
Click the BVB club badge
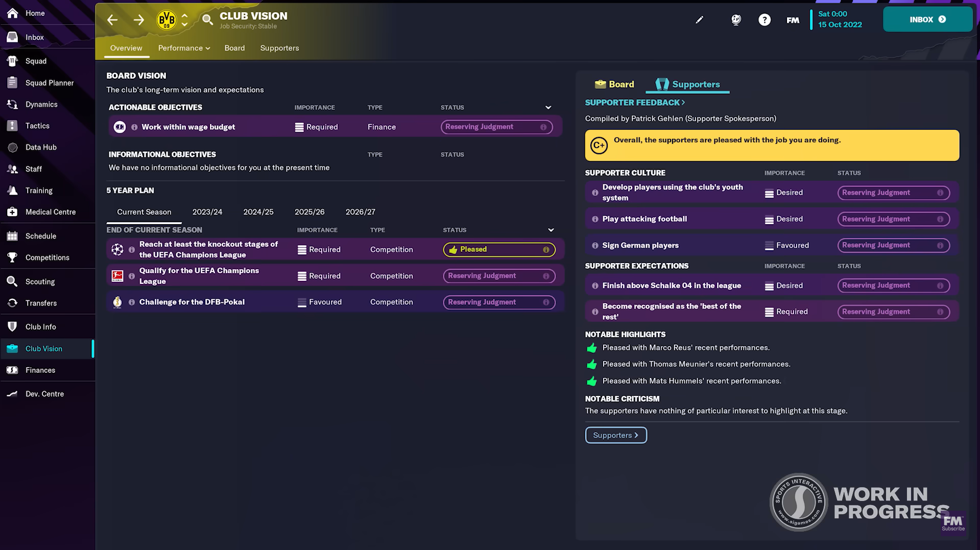click(166, 20)
